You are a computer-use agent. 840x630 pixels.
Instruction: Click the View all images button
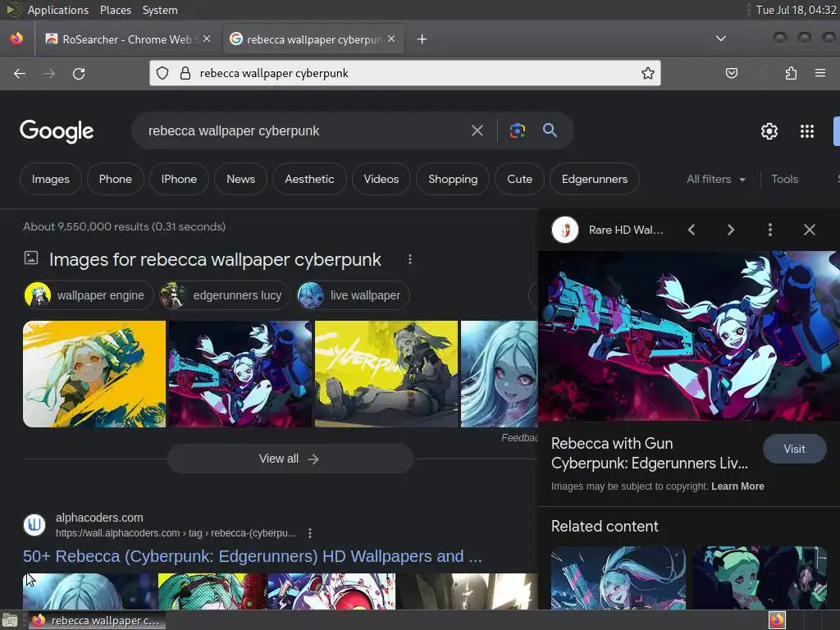290,459
